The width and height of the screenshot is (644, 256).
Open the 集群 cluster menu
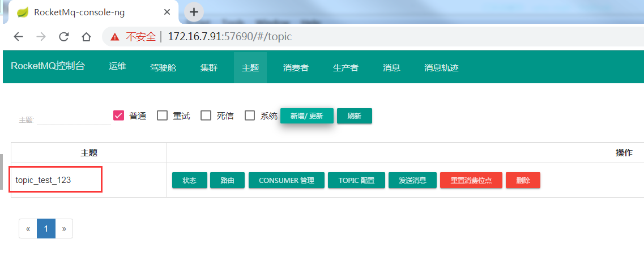[x=209, y=68]
